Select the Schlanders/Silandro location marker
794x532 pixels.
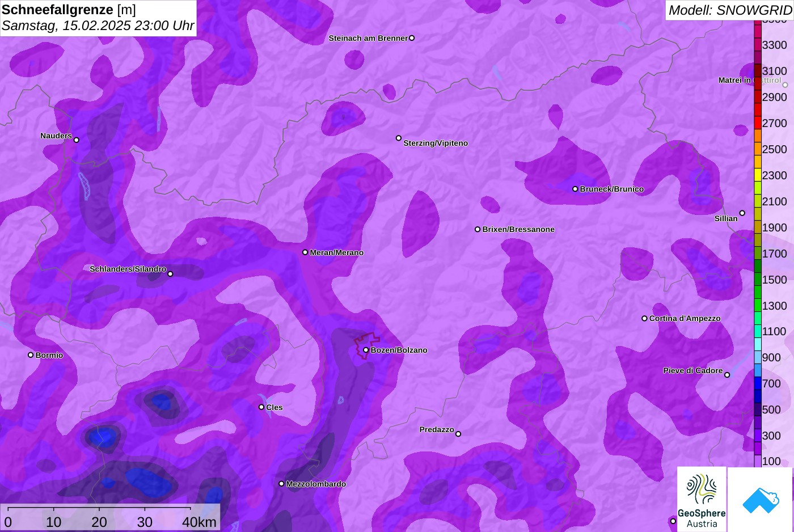click(x=170, y=274)
